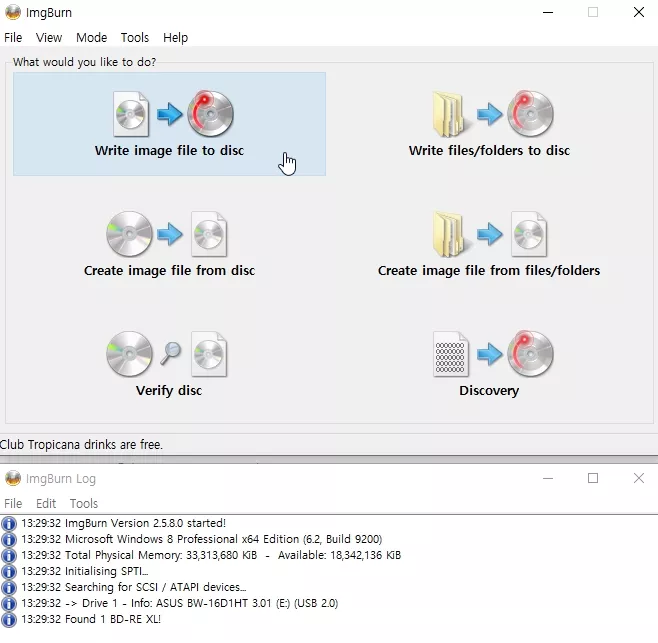Select log line 'Total Physical Memory'
Viewport: 658px width, 643px height.
click(211, 555)
